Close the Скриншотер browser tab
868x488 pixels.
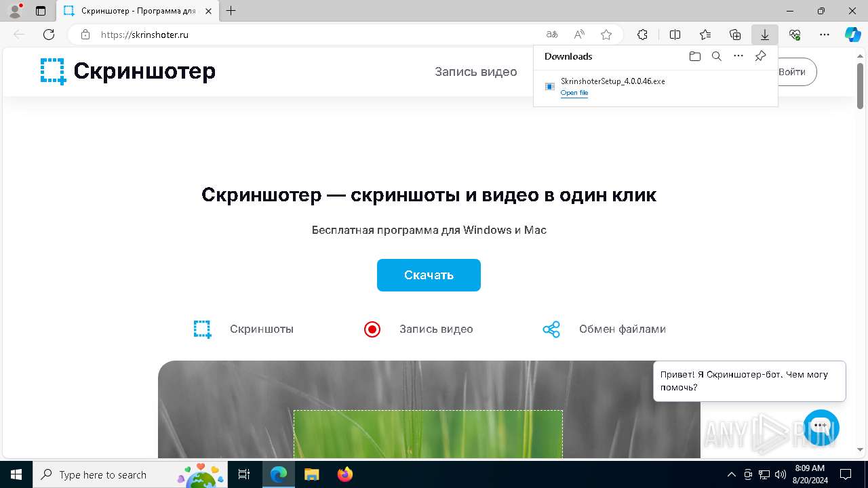[210, 11]
